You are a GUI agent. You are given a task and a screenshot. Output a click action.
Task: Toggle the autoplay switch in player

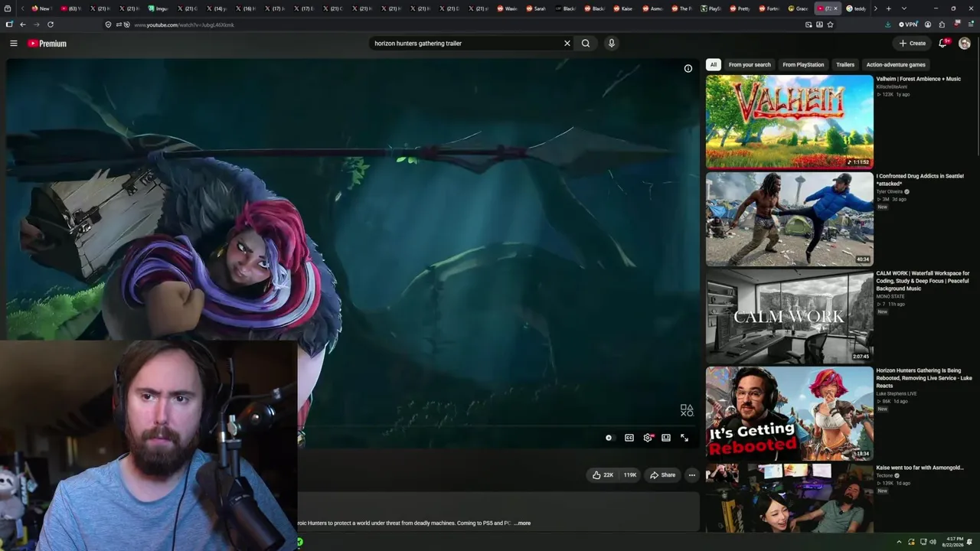point(609,438)
